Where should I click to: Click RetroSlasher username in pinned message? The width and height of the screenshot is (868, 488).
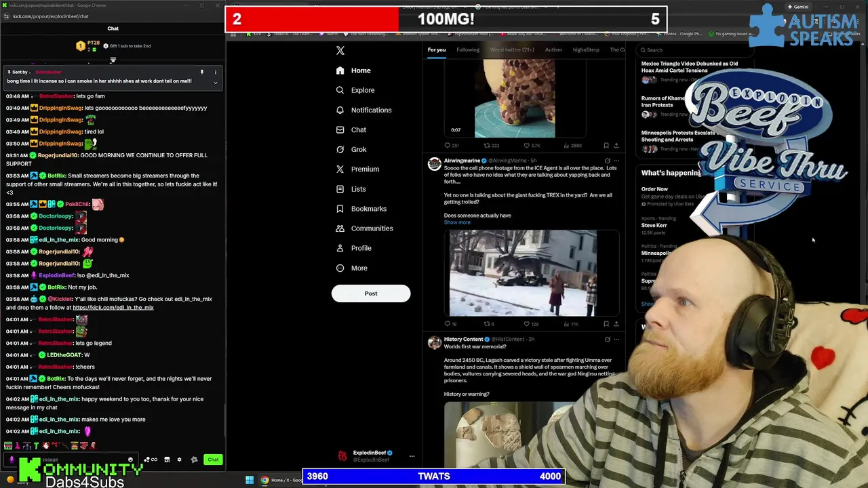pos(48,72)
